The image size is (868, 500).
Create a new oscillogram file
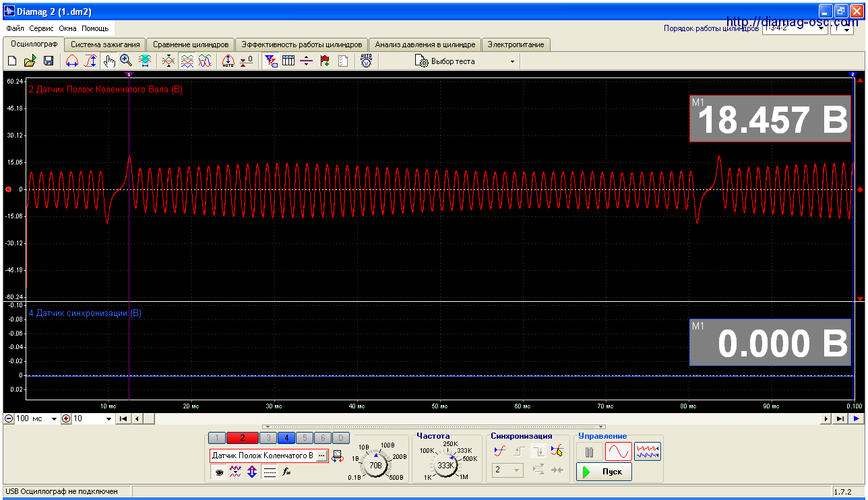[11, 61]
